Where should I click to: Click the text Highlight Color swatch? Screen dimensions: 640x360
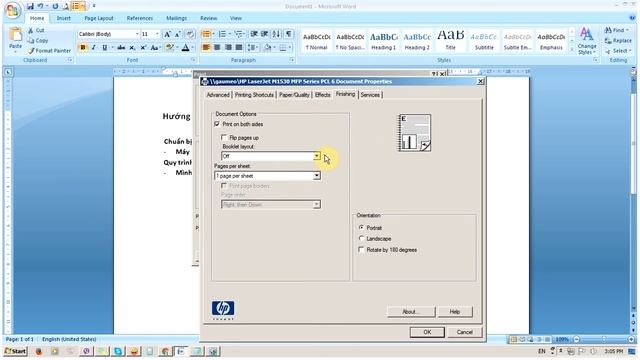169,48
